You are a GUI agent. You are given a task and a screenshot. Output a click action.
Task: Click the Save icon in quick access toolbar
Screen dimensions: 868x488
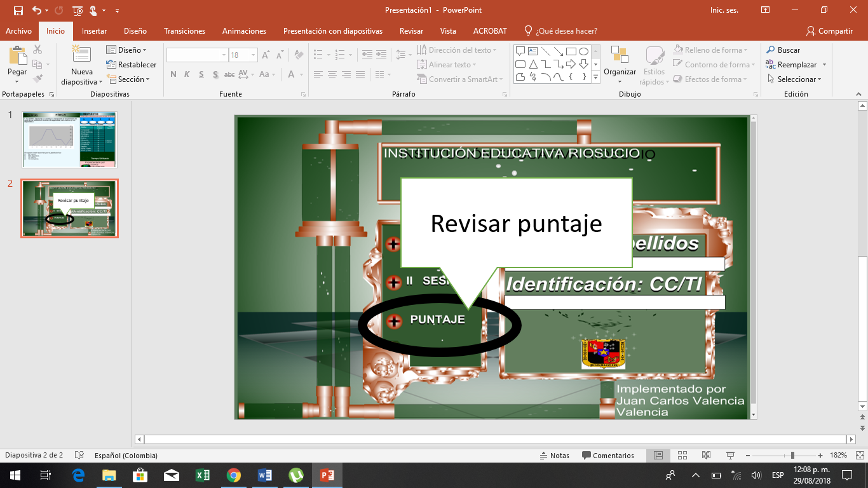(x=18, y=10)
